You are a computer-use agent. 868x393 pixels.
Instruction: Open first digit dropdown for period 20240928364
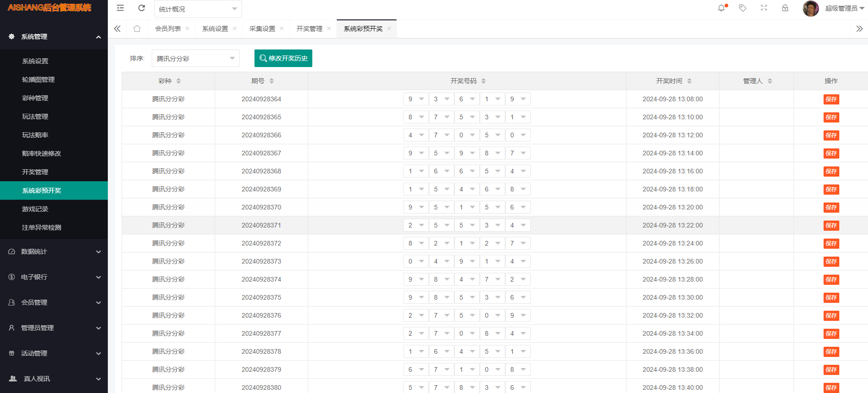(415, 99)
